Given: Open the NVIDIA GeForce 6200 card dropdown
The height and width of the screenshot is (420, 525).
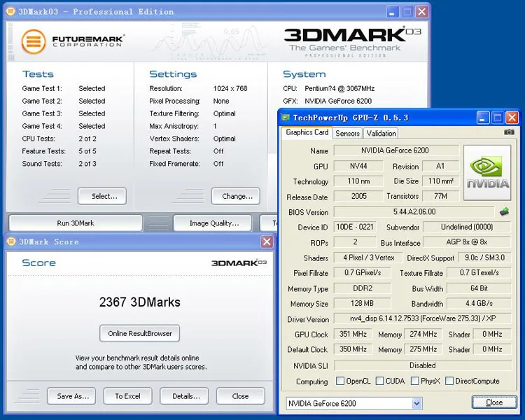Looking at the screenshot, I should [417, 403].
